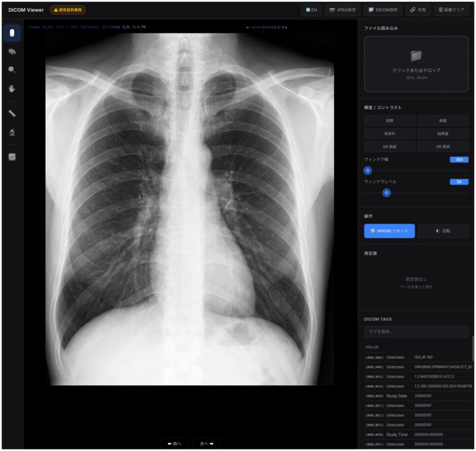The width and height of the screenshot is (476, 451).
Task: Apply the 脳実質 window preset
Action: tap(443, 134)
